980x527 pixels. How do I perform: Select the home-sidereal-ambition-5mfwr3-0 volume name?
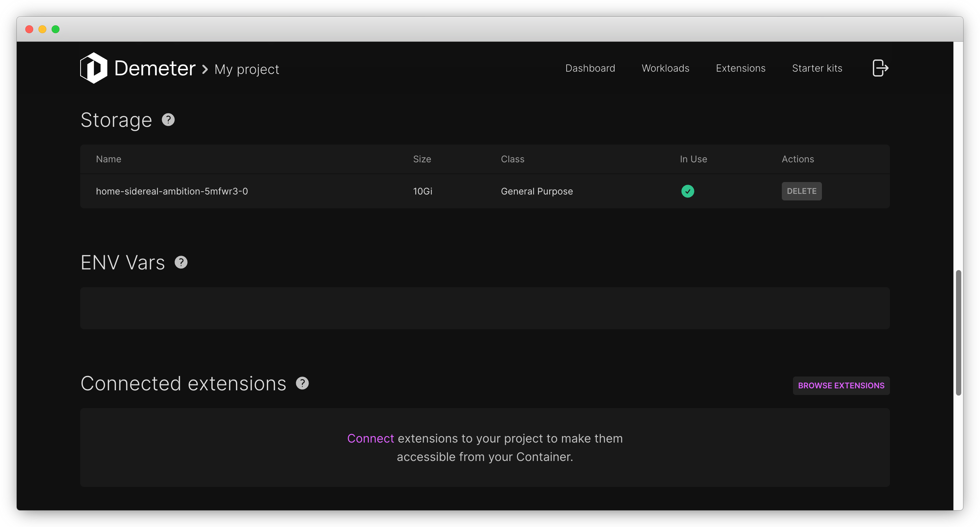tap(172, 191)
